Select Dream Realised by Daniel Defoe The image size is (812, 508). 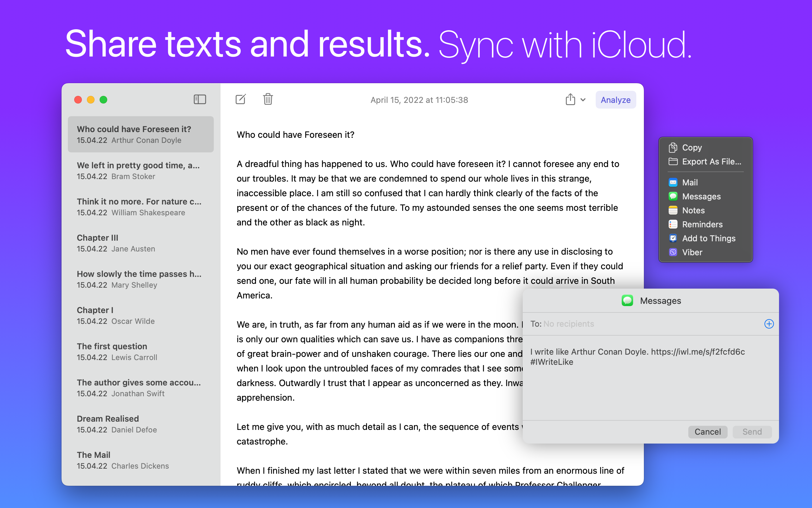141,424
